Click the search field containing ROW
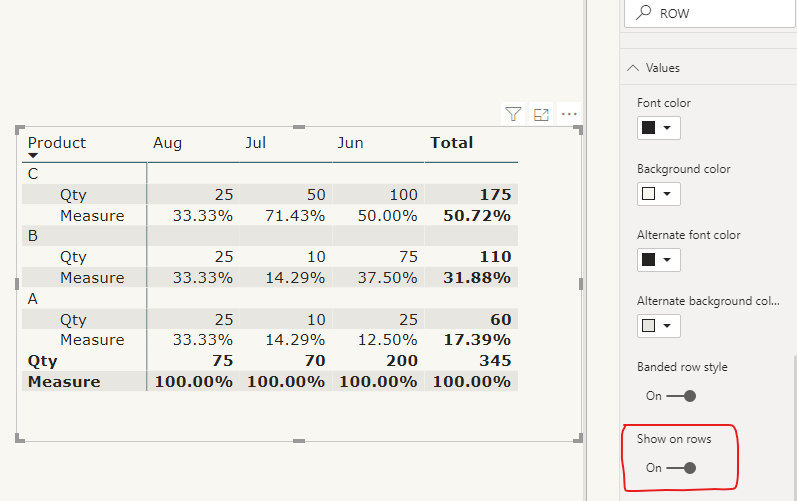 click(710, 13)
